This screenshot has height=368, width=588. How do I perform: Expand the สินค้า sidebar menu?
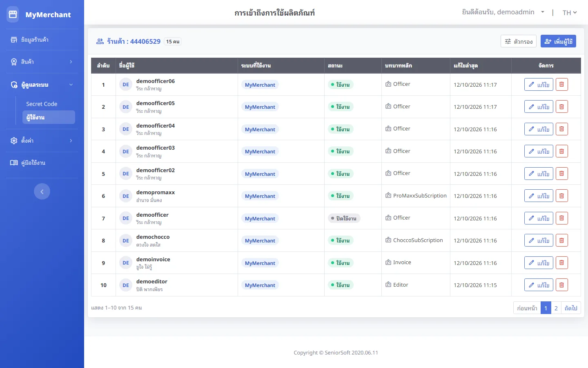(42, 62)
